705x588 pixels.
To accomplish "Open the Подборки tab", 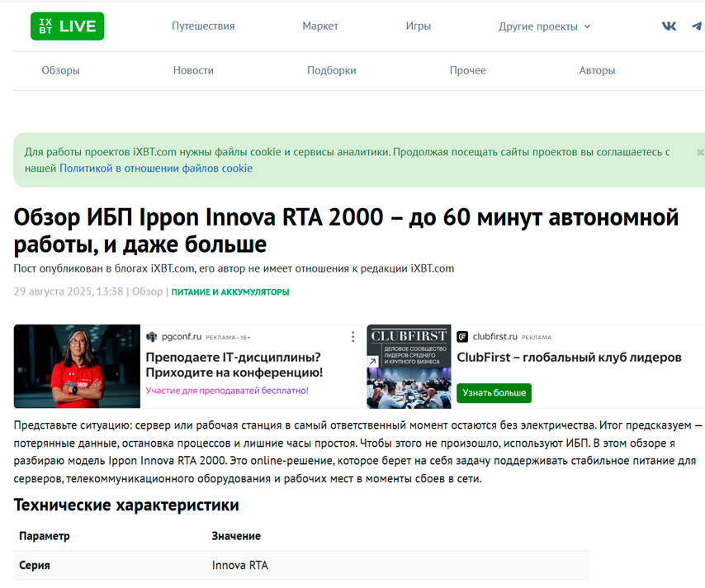I will pos(332,71).
